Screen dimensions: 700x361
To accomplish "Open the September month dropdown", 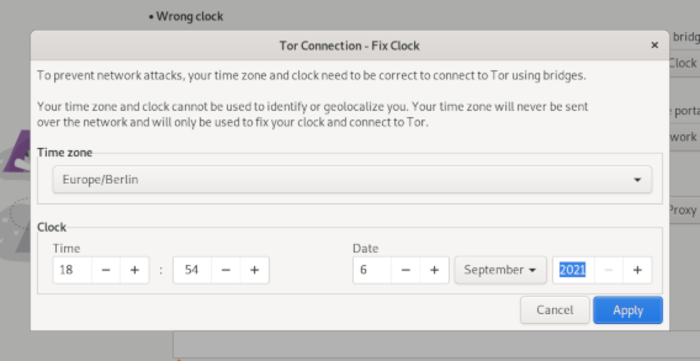I will (x=500, y=270).
